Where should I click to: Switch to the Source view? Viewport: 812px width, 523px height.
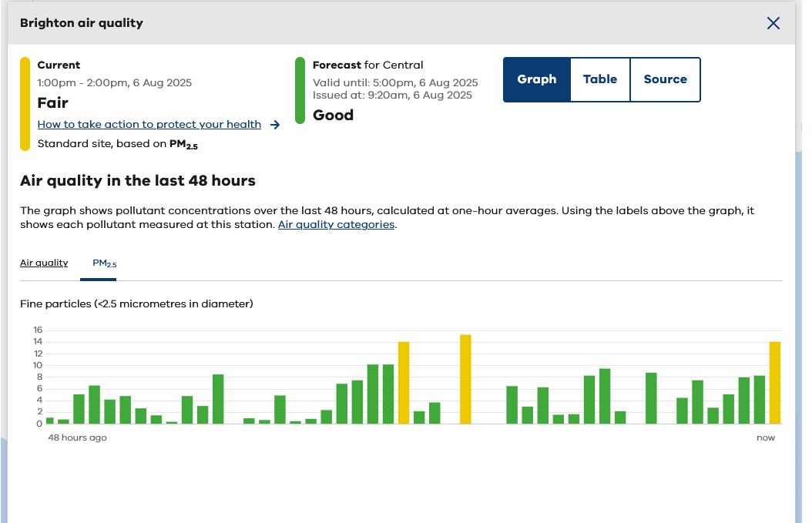666,80
